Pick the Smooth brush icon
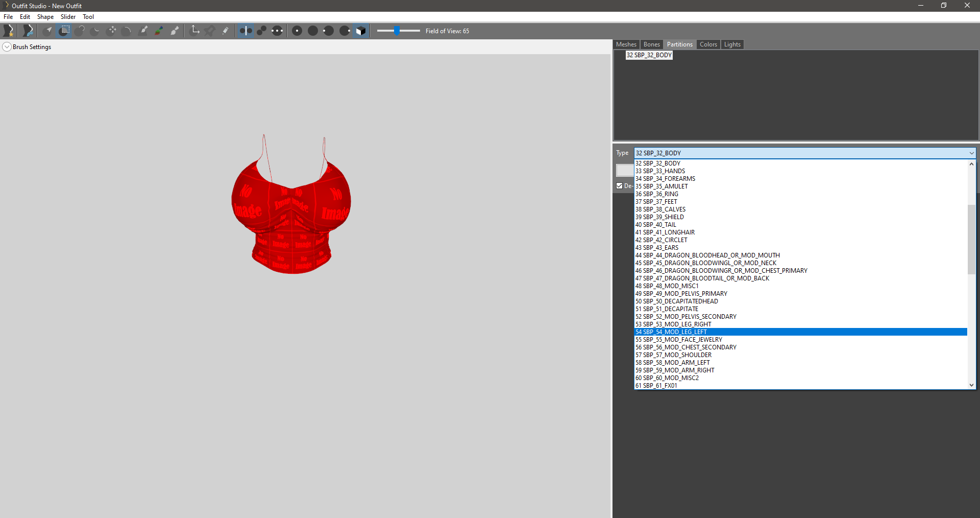 tap(127, 31)
